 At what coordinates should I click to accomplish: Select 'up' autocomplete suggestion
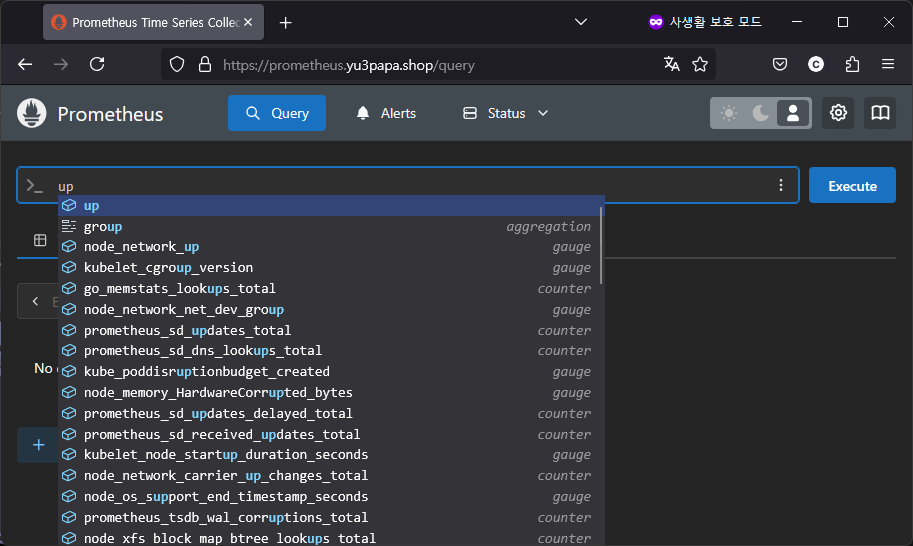click(x=331, y=205)
